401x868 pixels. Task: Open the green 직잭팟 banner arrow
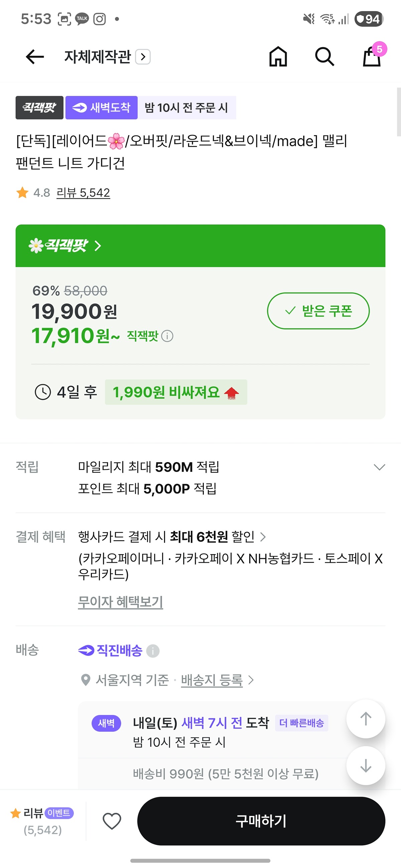click(98, 246)
